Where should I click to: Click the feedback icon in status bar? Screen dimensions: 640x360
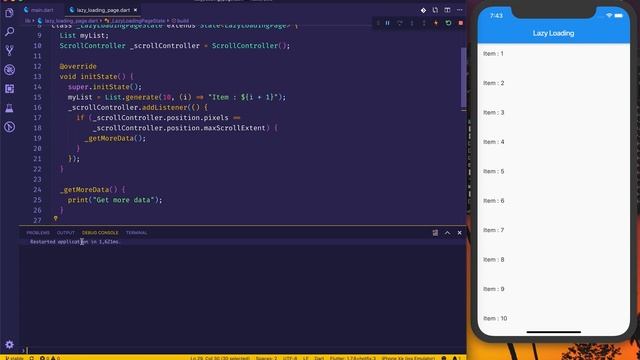click(x=444, y=358)
